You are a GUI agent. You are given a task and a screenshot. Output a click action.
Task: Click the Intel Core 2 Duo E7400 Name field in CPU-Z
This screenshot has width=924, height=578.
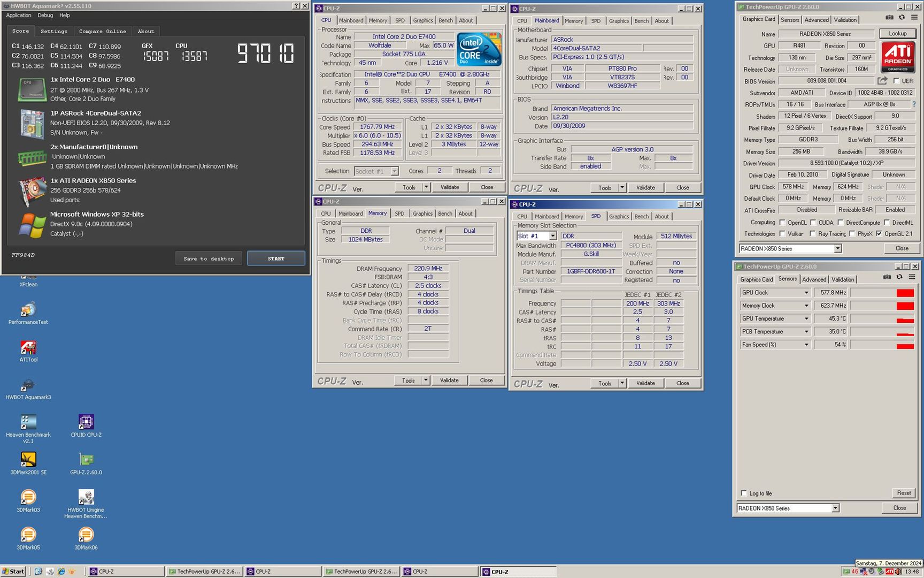pos(404,37)
